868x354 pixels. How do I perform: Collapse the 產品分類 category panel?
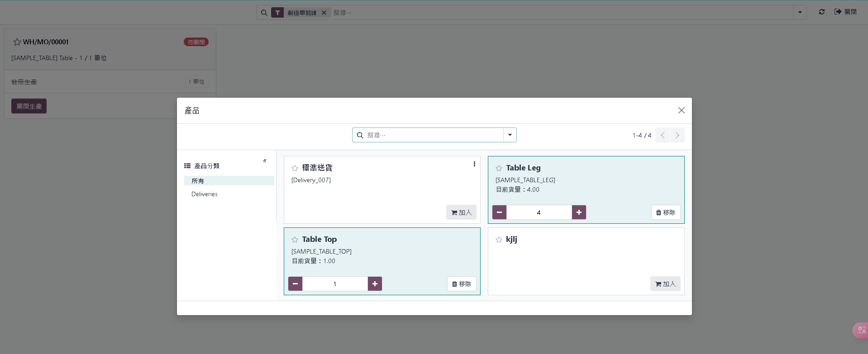265,161
